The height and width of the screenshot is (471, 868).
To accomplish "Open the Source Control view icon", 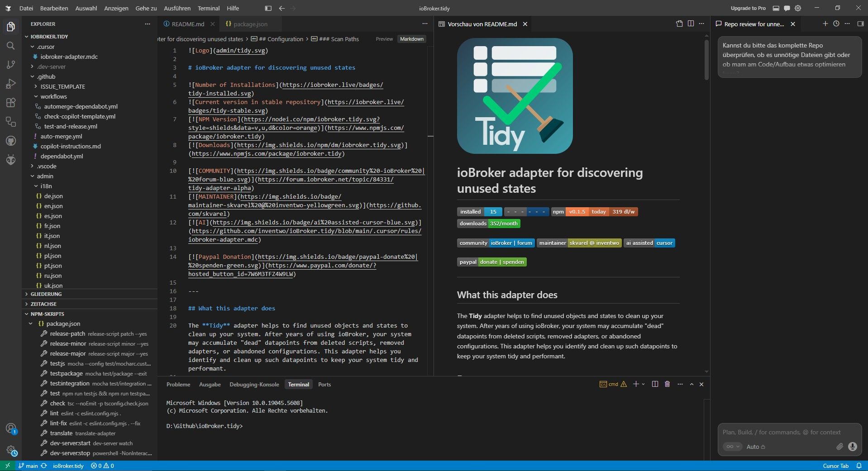I will point(11,65).
